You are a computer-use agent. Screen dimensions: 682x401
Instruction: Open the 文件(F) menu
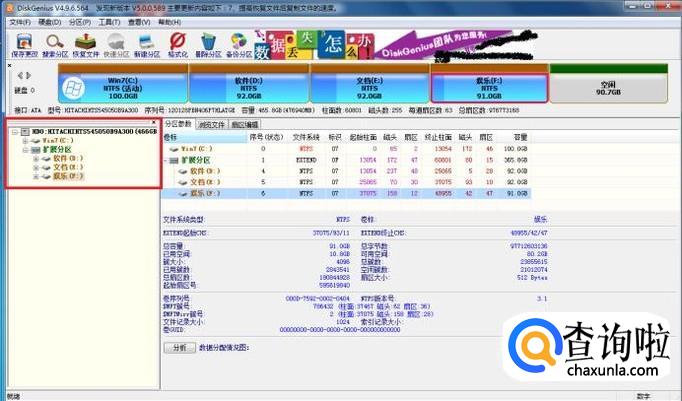(x=20, y=22)
